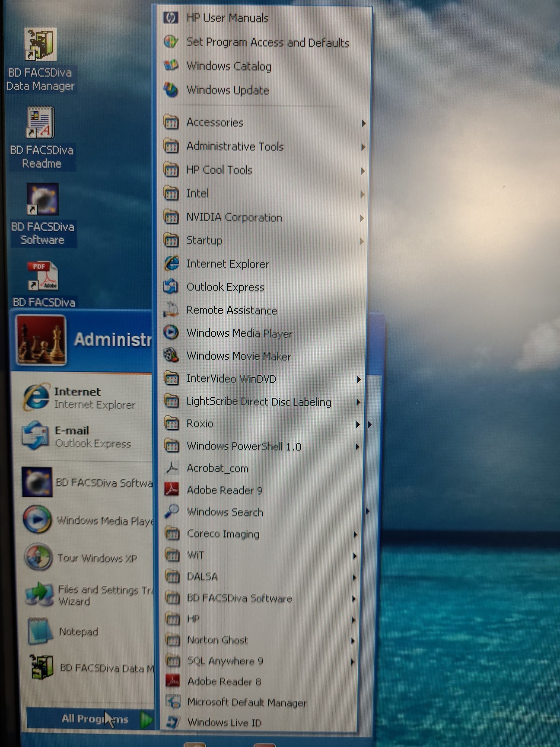Click Files and Settings Transfer Wizard icon

pos(39,595)
